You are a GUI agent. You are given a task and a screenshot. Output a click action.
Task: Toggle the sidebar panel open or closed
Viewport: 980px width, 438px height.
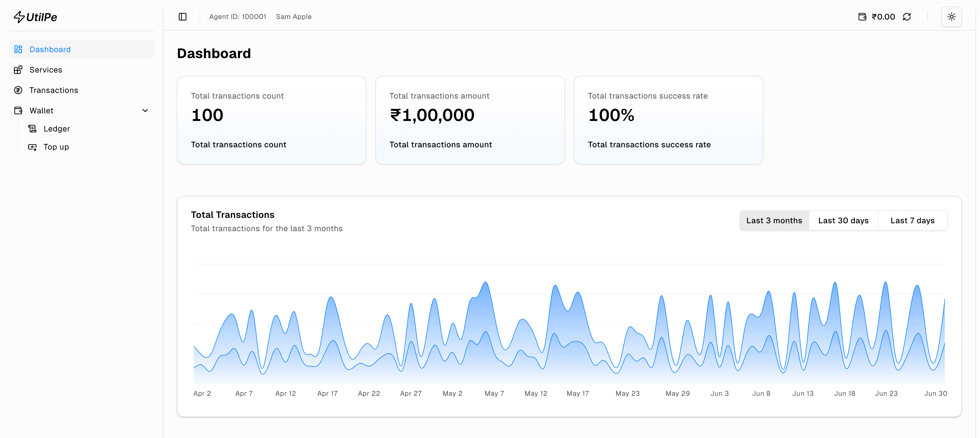coord(182,16)
